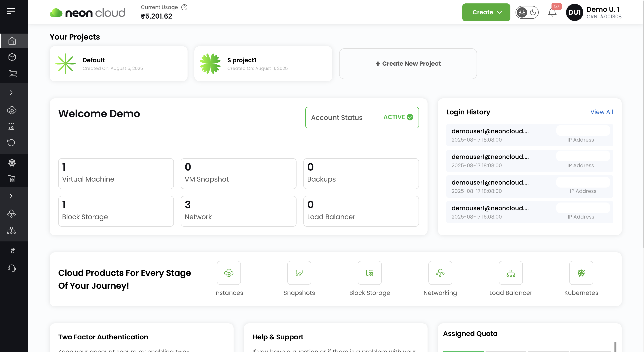Click the support headset sidebar icon
This screenshot has width=644, height=352.
12,268
